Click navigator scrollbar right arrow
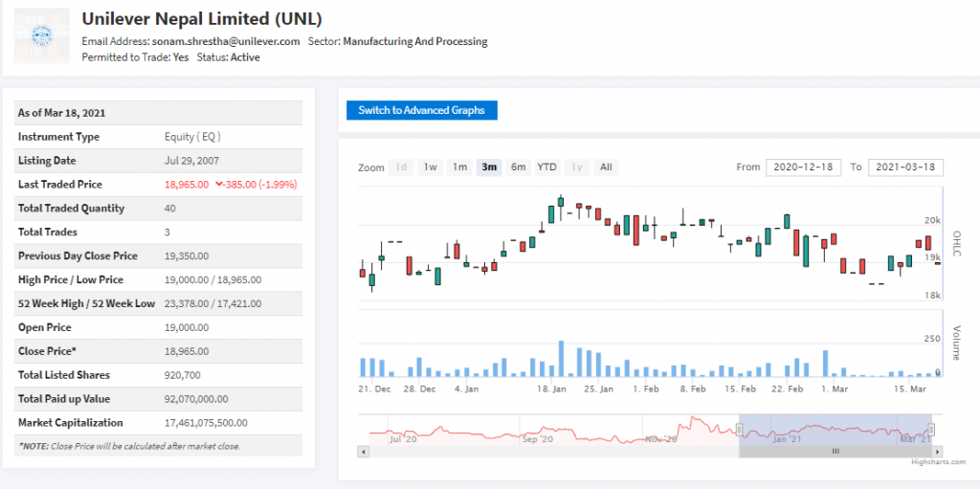The image size is (980, 489). [x=938, y=452]
